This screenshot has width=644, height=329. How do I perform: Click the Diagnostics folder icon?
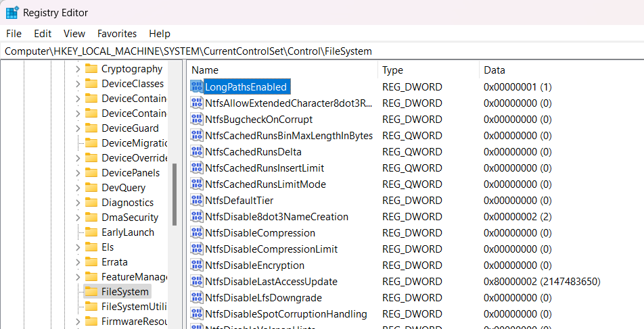click(x=91, y=203)
